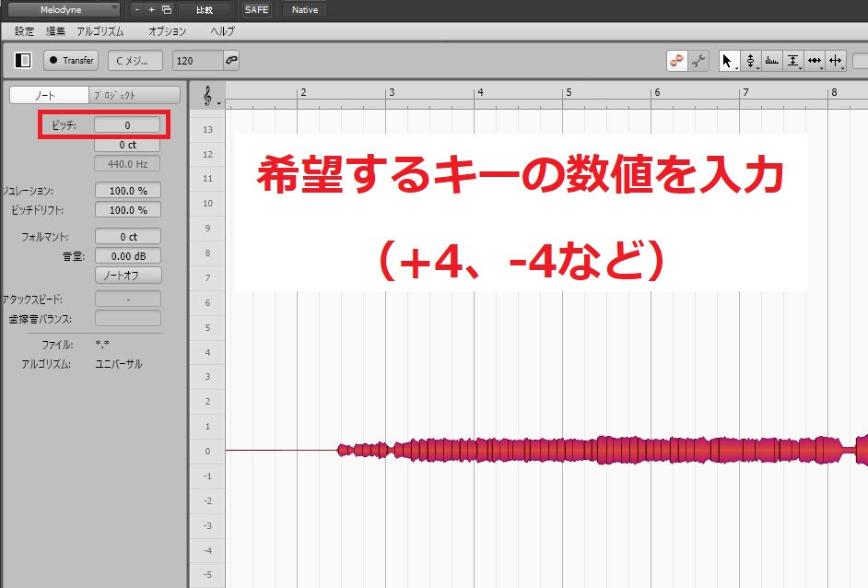The height and width of the screenshot is (588, 868).
Task: Open the C major key selector
Action: point(135,61)
